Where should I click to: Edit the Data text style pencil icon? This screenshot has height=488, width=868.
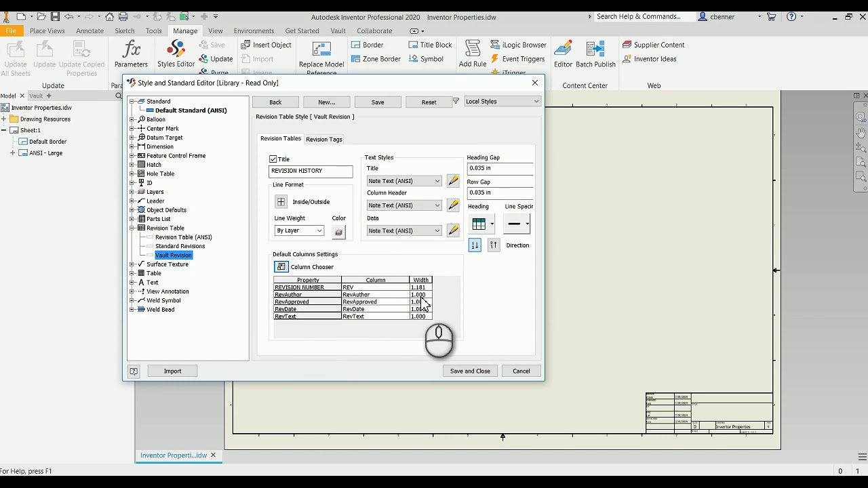click(453, 230)
